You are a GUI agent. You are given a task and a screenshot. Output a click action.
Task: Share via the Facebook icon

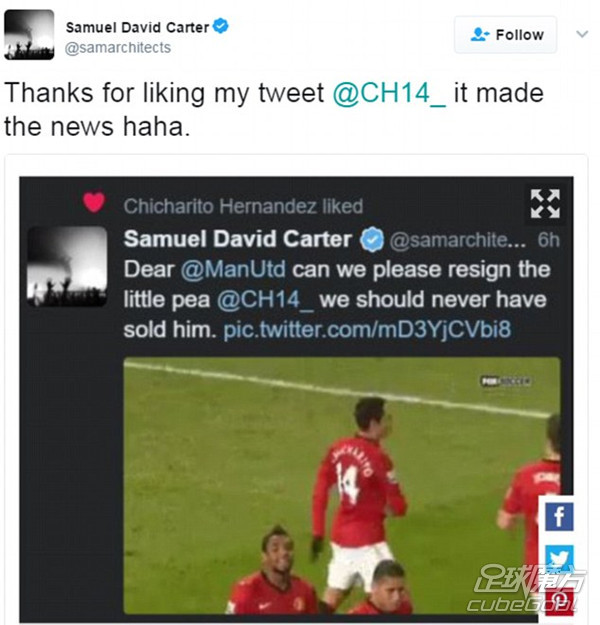click(x=559, y=517)
